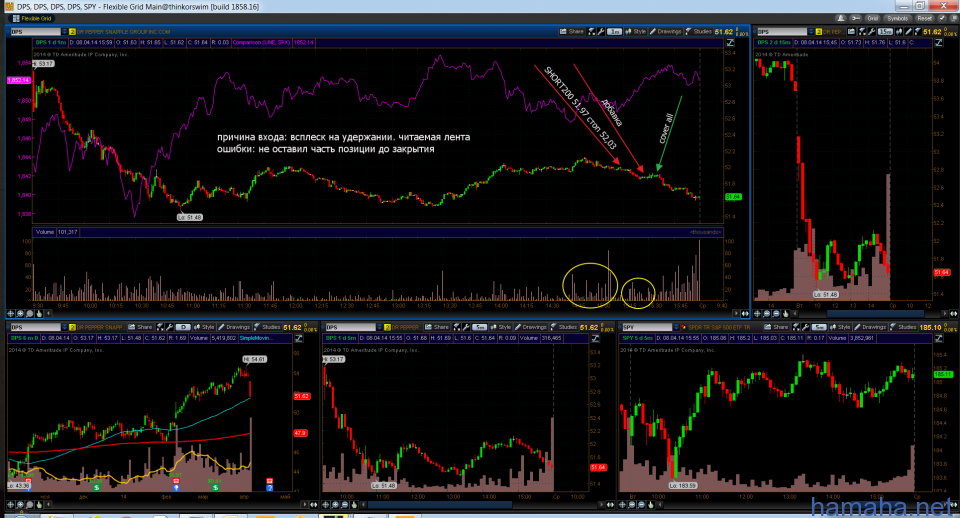This screenshot has height=518, width=960.
Task: Click the Symbols button in top toolbar
Action: (x=897, y=18)
